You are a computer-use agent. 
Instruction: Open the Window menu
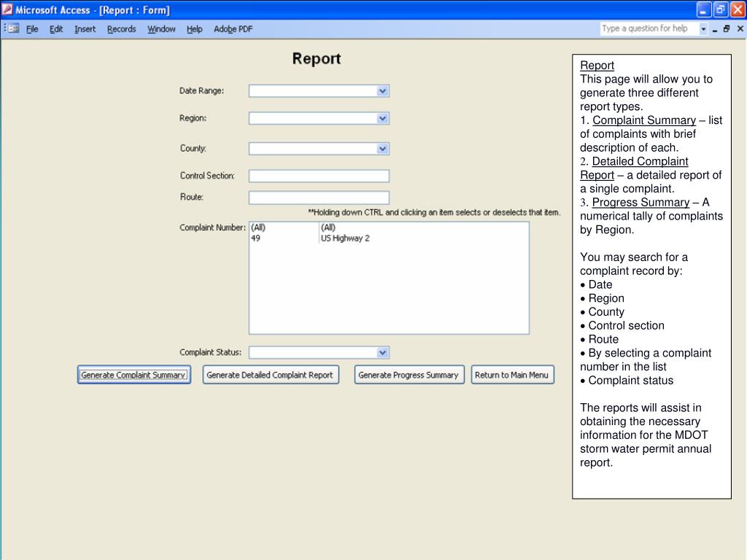pyautogui.click(x=161, y=29)
